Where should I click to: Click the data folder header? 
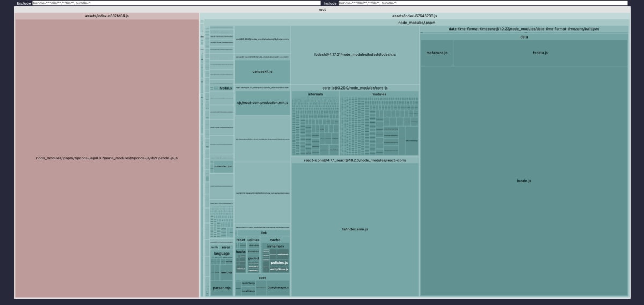pyautogui.click(x=524, y=37)
